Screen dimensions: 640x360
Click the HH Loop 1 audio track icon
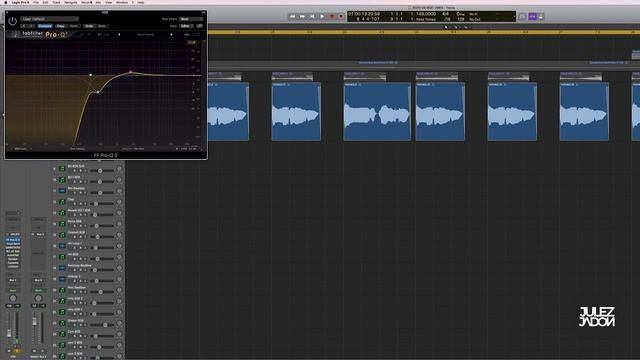(62, 246)
